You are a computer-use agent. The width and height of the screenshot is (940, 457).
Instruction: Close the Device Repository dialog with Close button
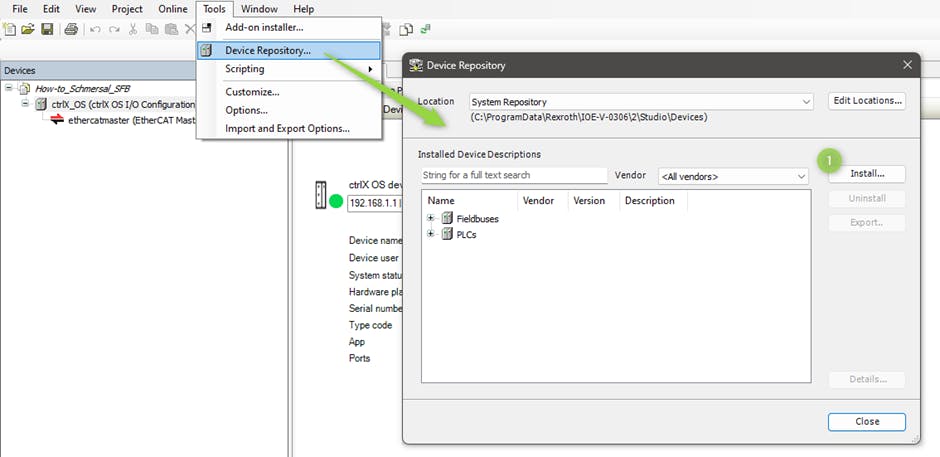coord(867,421)
